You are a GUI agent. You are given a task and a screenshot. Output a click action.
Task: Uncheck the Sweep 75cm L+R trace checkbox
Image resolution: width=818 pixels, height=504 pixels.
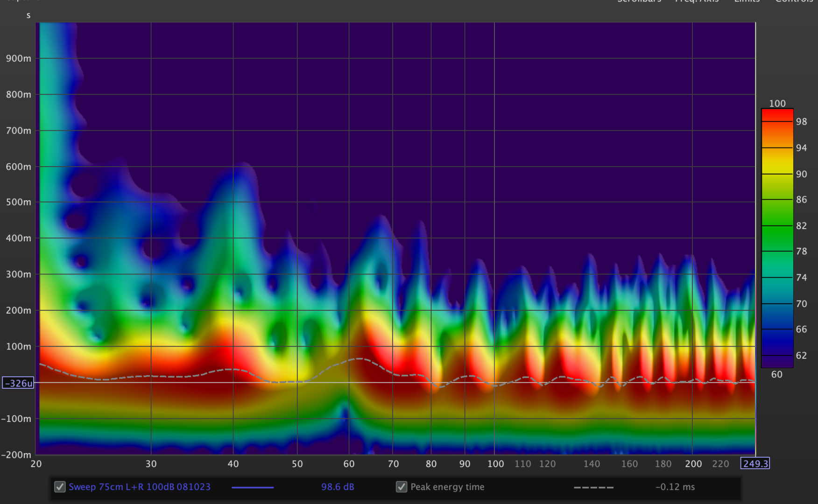(x=60, y=487)
